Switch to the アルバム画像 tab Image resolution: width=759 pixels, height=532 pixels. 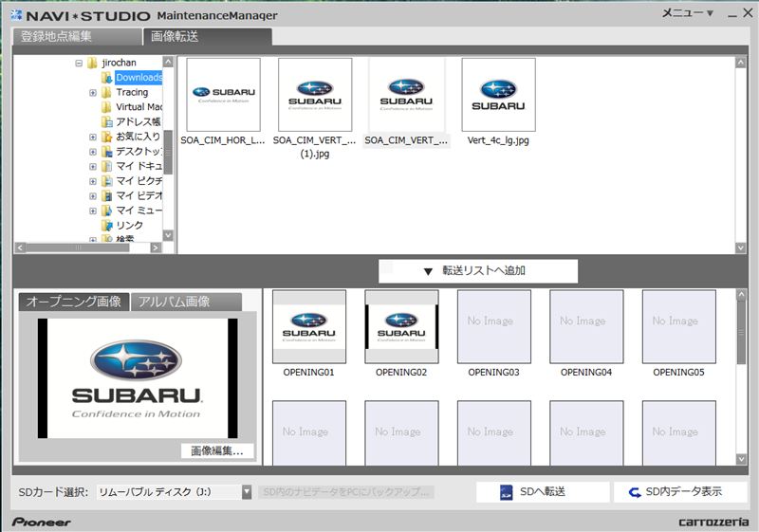click(186, 302)
